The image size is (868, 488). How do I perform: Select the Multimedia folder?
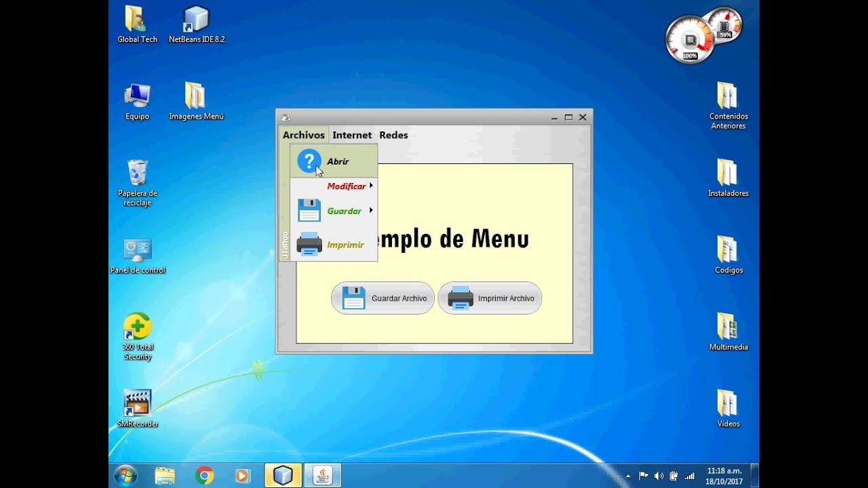click(x=728, y=332)
